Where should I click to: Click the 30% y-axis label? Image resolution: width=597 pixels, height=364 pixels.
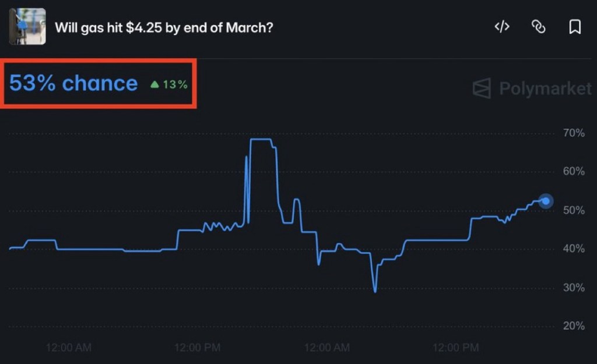574,287
